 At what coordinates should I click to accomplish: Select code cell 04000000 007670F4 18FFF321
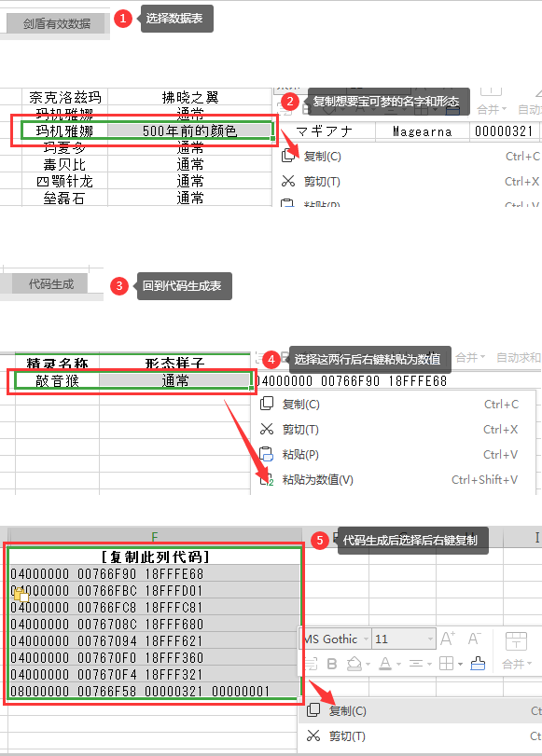[155, 675]
